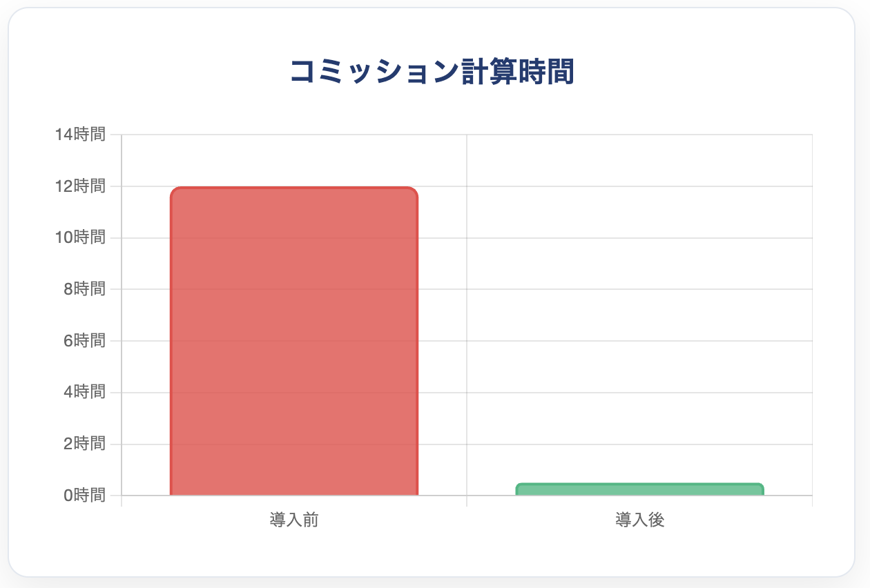Click the 2時間 y-axis label
This screenshot has height=588, width=870.
point(84,443)
